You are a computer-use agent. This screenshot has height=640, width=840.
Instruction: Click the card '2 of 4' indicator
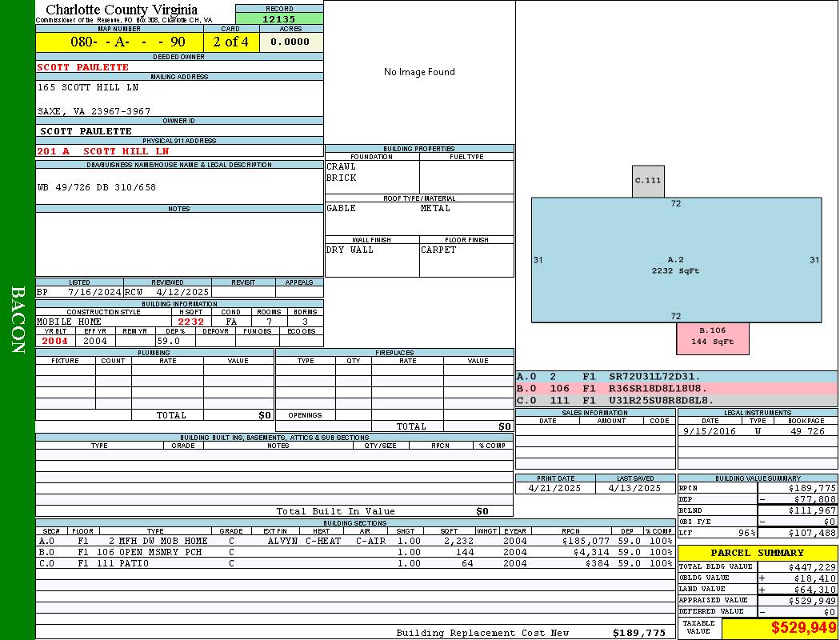click(x=231, y=42)
